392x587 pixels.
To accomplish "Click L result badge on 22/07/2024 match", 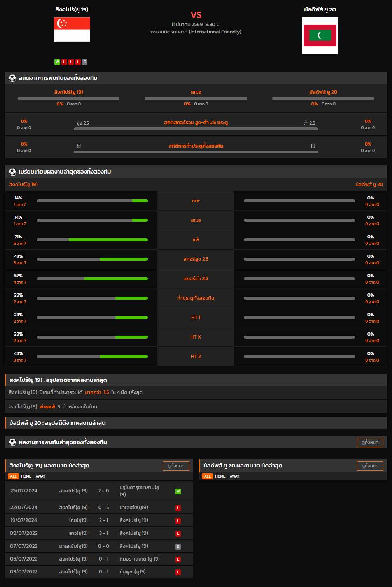I will pos(178,508).
